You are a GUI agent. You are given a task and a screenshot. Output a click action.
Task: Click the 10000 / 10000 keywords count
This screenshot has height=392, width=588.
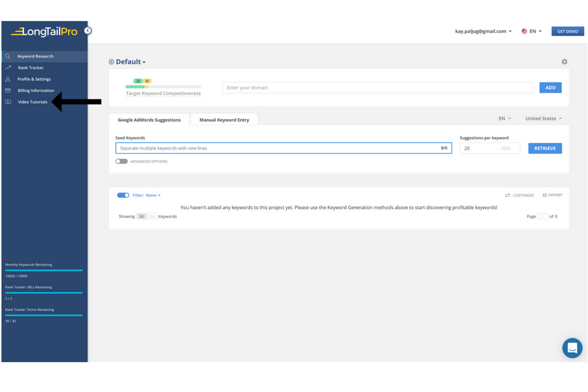pos(16,276)
